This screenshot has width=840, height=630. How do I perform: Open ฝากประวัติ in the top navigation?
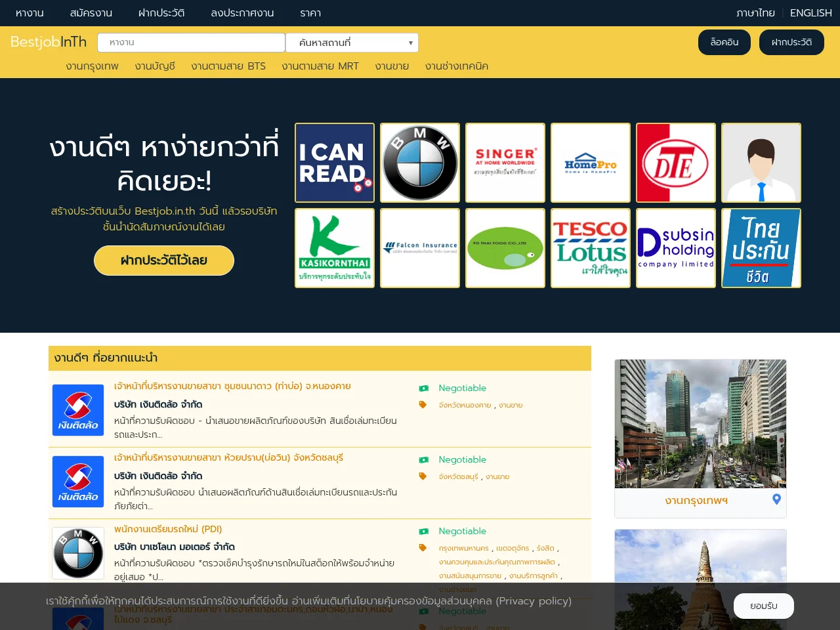[161, 13]
